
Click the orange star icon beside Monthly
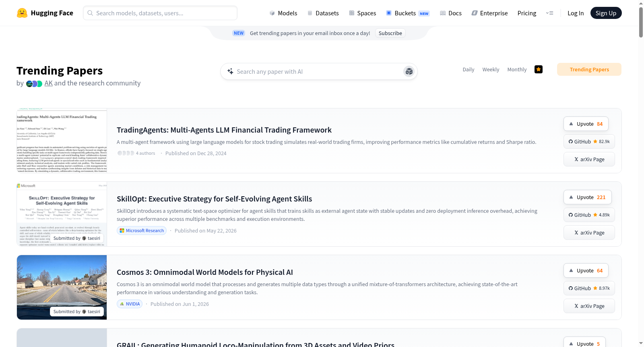coord(539,69)
